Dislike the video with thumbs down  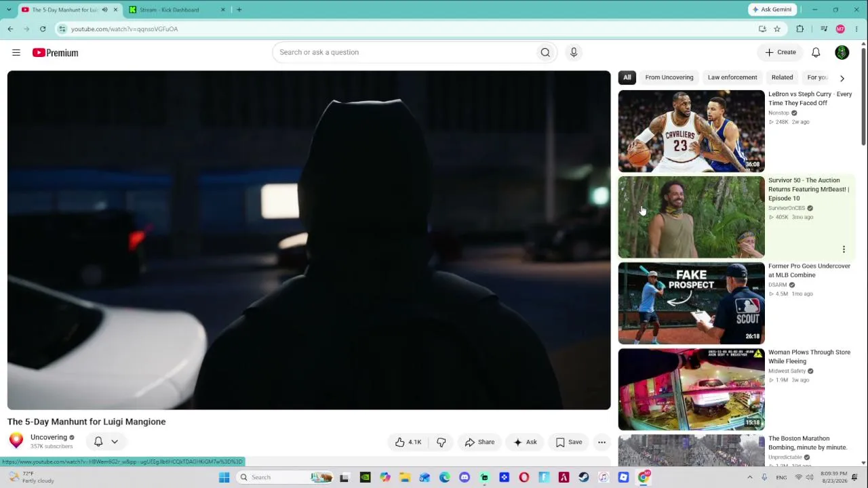(441, 442)
